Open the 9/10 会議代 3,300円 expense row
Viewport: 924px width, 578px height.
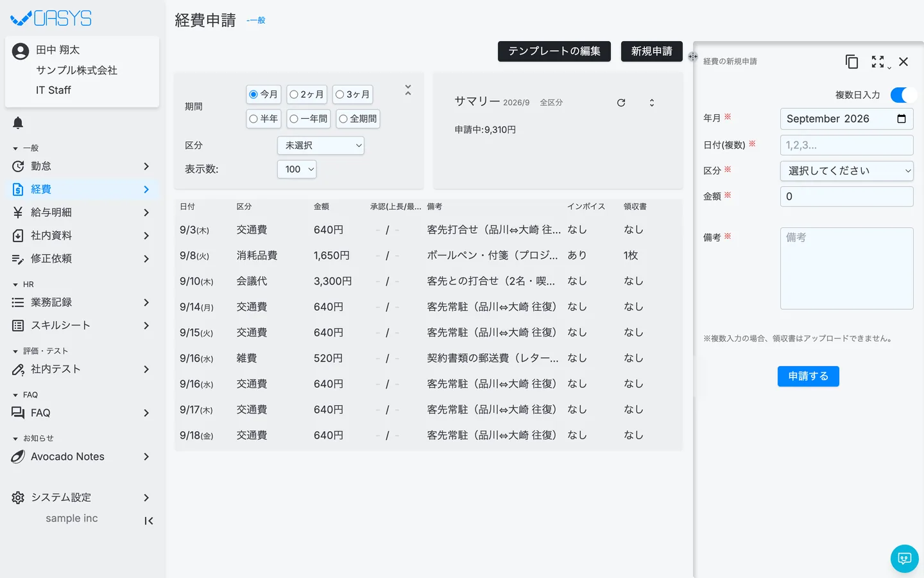(x=429, y=281)
